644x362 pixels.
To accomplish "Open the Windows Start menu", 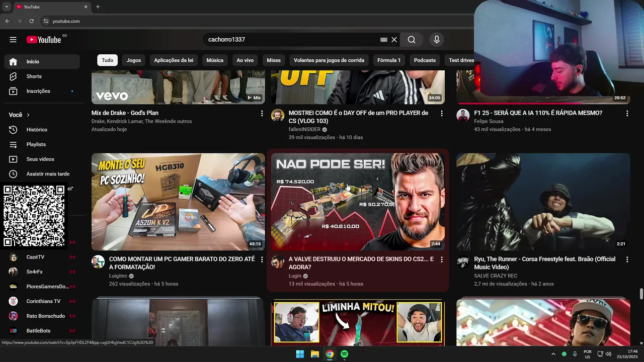I will tap(300, 354).
